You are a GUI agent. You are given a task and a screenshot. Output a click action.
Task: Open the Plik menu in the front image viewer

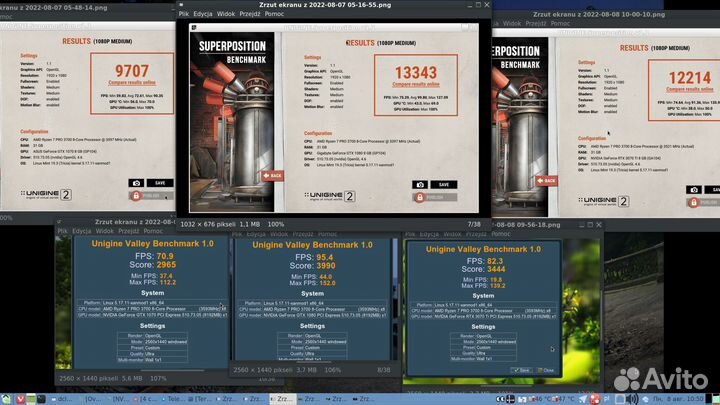tap(184, 14)
